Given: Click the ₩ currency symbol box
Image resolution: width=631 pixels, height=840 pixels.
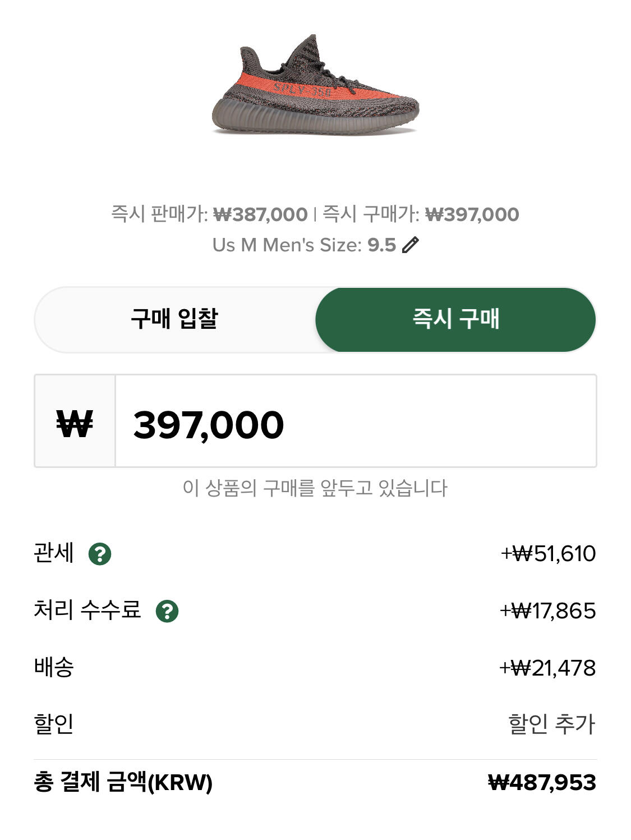Looking at the screenshot, I should pyautogui.click(x=75, y=421).
